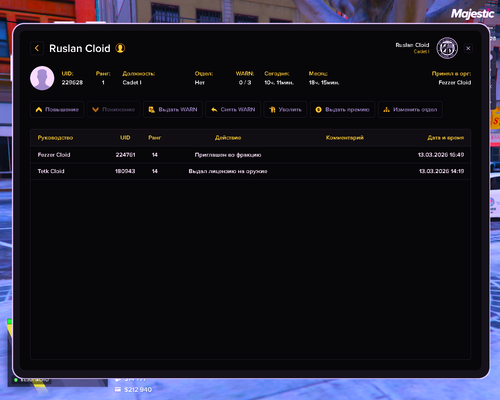Give a bonus via Выдать премию
Screen dimensions: 500x400
click(x=343, y=109)
